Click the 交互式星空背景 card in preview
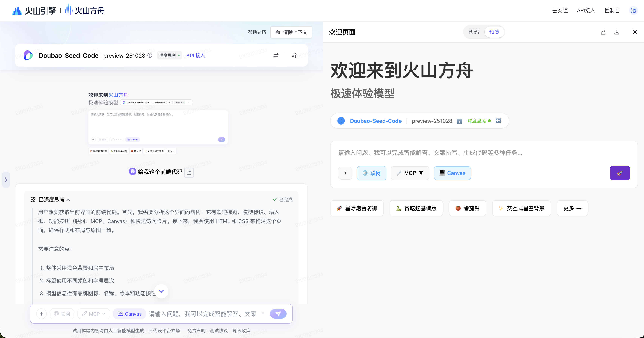This screenshot has width=644, height=338. tap(521, 208)
